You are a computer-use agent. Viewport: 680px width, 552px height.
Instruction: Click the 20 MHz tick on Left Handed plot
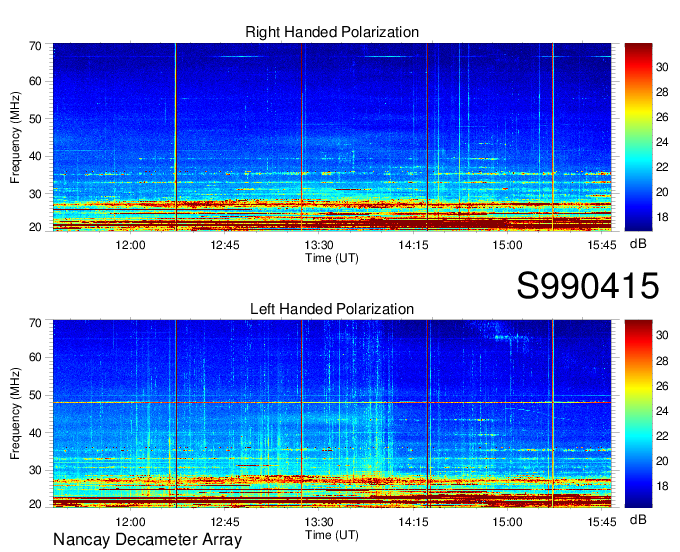pyautogui.click(x=35, y=504)
